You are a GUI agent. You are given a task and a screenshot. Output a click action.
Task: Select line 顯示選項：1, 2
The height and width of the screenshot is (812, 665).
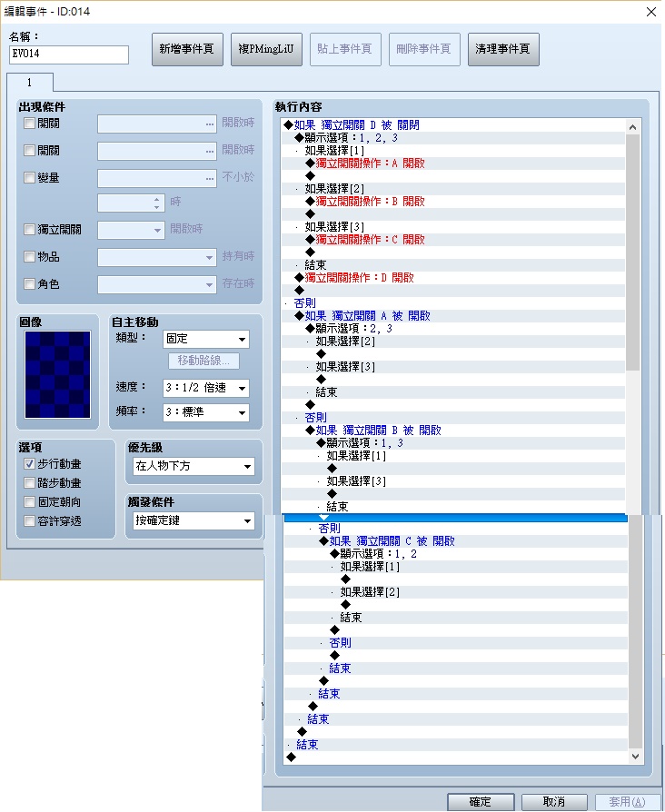point(456,553)
